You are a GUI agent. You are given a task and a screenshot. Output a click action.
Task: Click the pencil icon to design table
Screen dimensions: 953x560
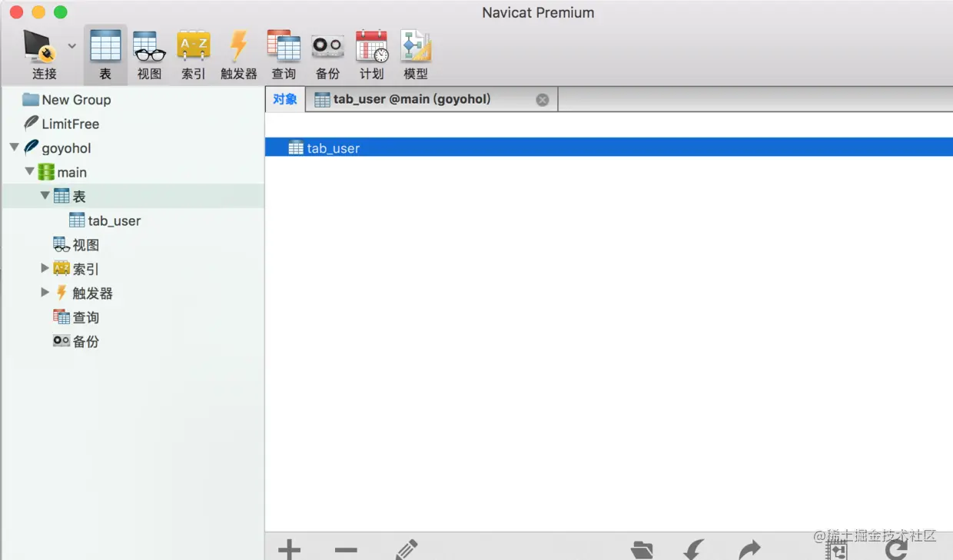tap(407, 549)
